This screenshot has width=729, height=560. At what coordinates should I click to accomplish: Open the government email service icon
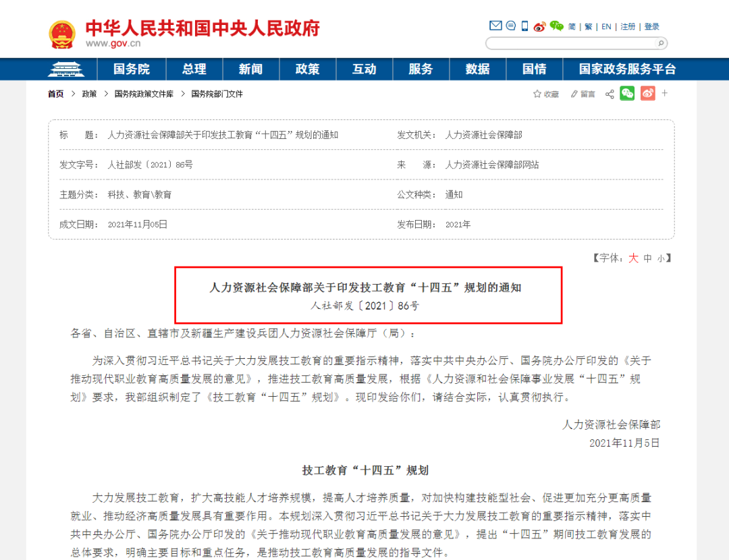496,26
